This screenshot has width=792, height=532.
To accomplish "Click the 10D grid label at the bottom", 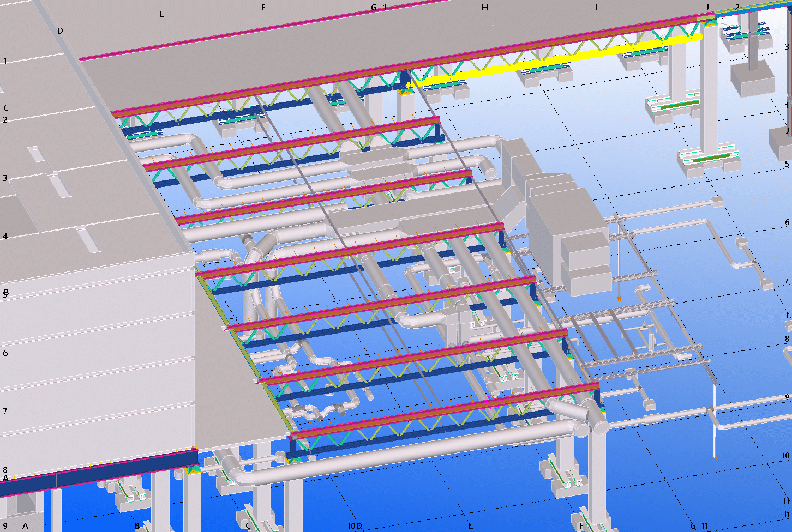I will (355, 526).
